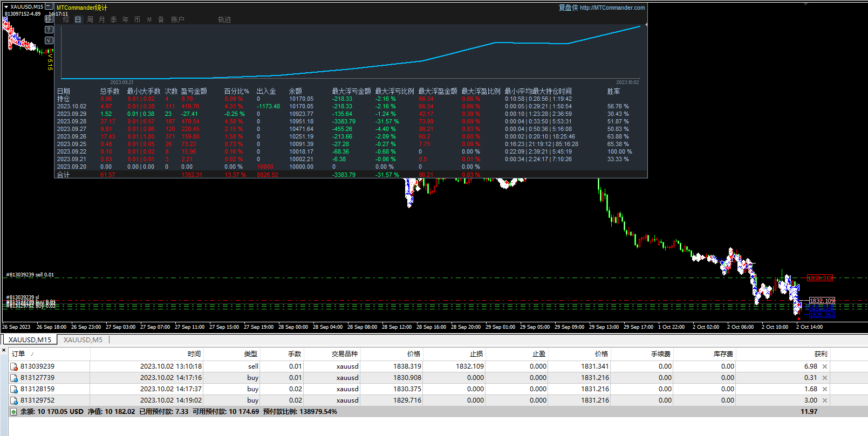Close order 813039239 with its X icon
868x436 pixels.
pyautogui.click(x=825, y=366)
